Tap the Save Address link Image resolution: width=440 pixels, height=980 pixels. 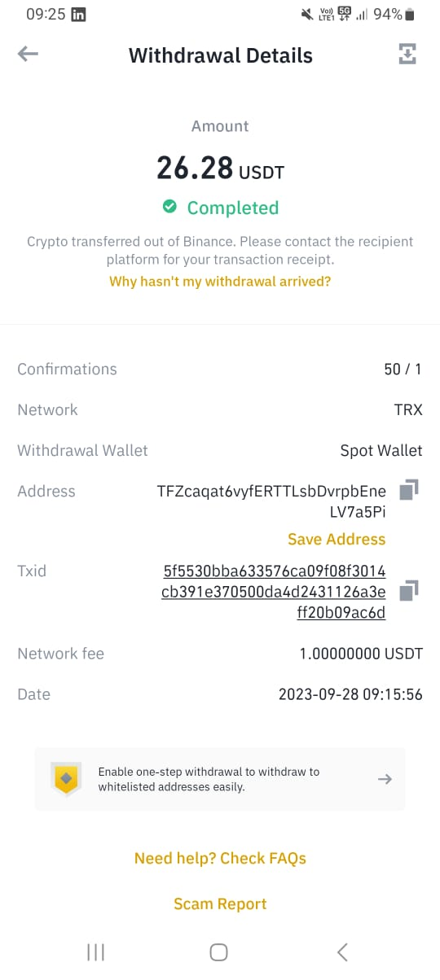tap(337, 539)
